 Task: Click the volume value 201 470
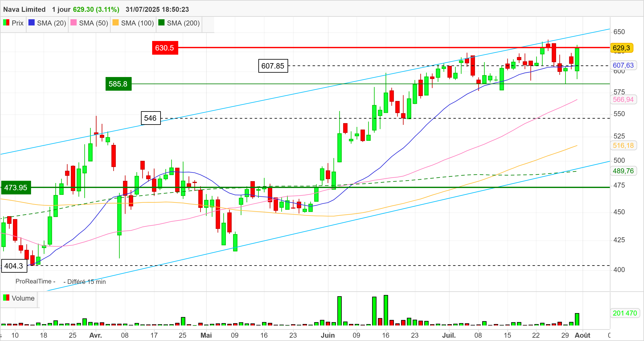[x=625, y=313]
